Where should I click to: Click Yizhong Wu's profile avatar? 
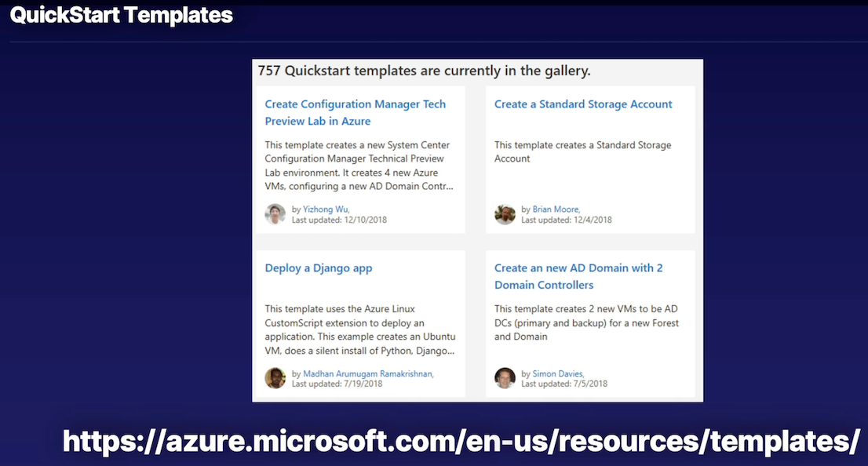[x=275, y=214]
